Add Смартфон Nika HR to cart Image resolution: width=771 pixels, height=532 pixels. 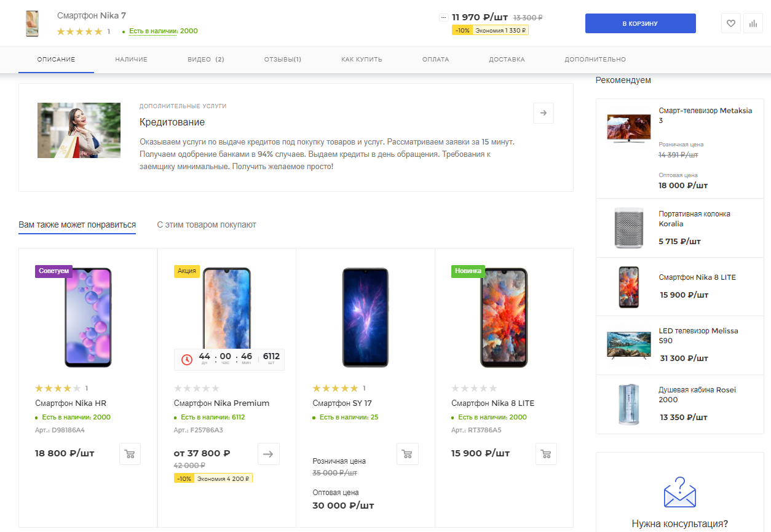[129, 454]
